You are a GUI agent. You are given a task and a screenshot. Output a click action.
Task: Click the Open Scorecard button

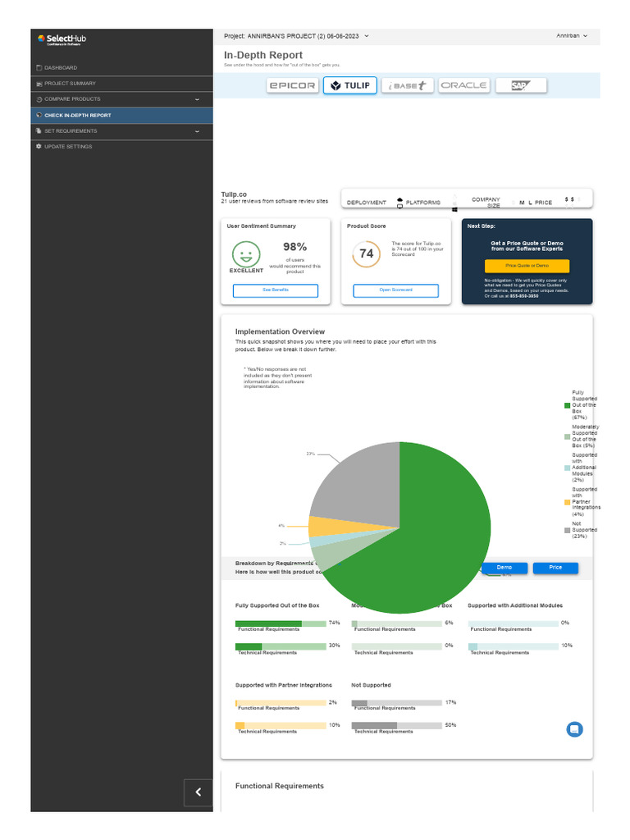point(396,290)
